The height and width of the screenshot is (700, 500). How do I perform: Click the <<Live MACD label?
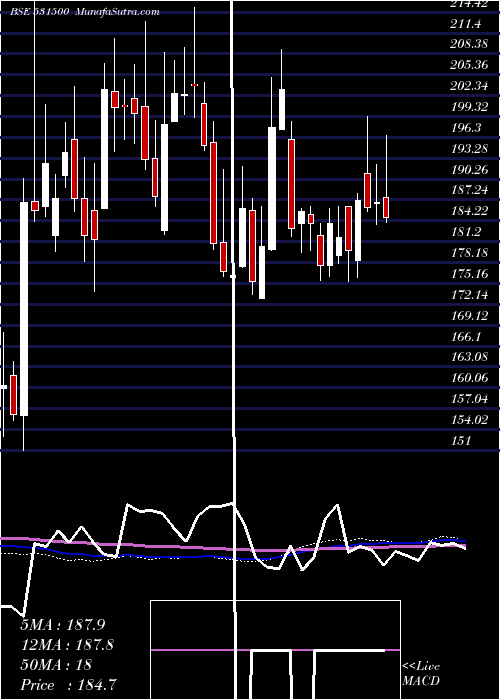click(x=421, y=673)
